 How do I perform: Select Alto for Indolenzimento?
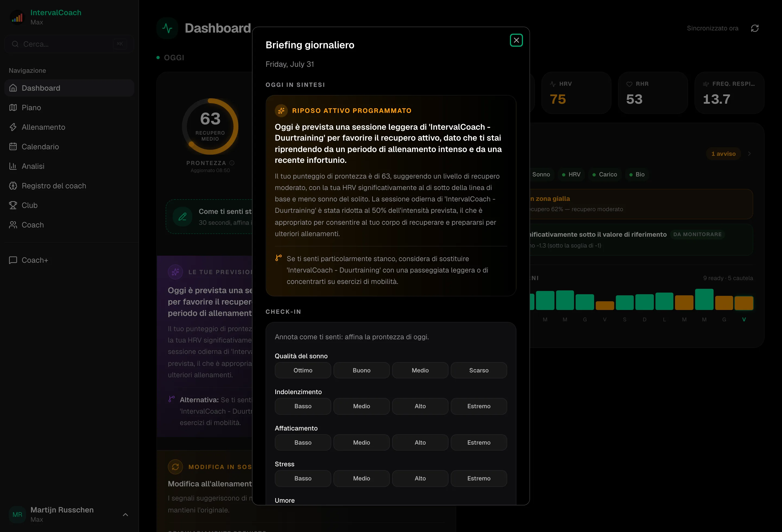pyautogui.click(x=420, y=406)
